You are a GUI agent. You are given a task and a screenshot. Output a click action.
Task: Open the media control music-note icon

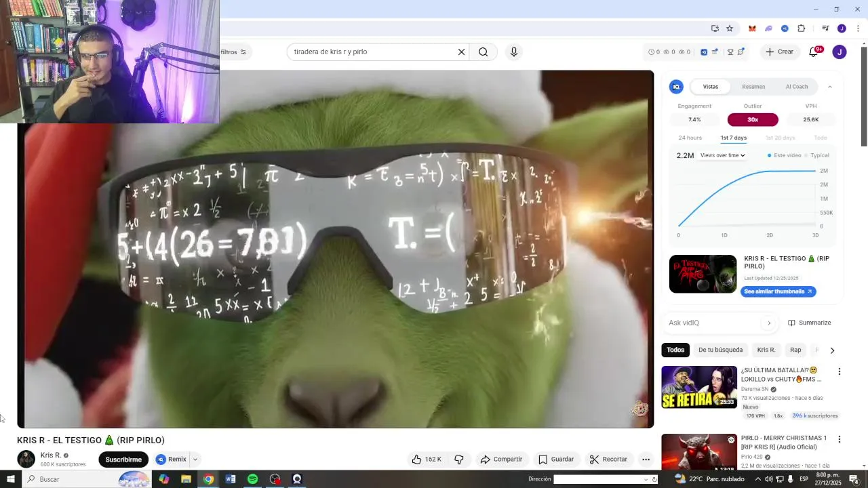[x=825, y=28]
